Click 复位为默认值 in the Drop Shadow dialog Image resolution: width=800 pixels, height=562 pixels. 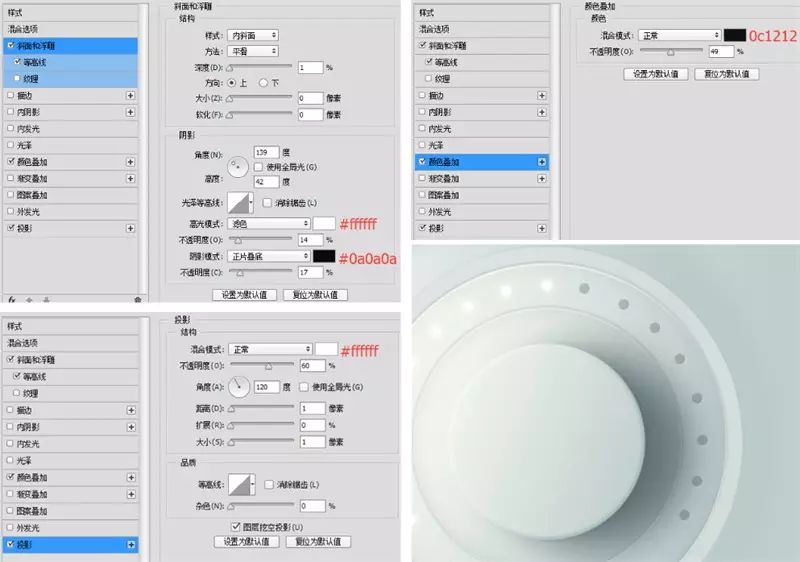pyautogui.click(x=318, y=542)
